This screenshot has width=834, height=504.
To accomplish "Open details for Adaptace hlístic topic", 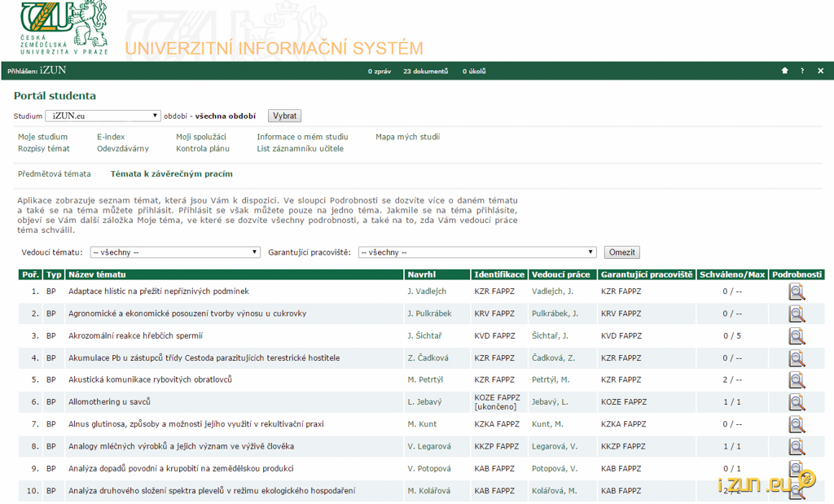I will tap(796, 291).
